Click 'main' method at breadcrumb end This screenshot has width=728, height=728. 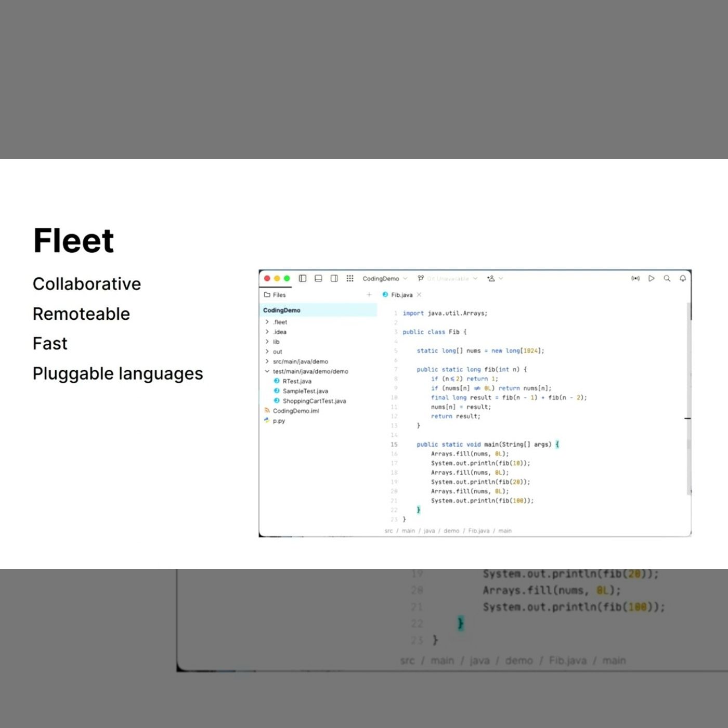pos(505,531)
